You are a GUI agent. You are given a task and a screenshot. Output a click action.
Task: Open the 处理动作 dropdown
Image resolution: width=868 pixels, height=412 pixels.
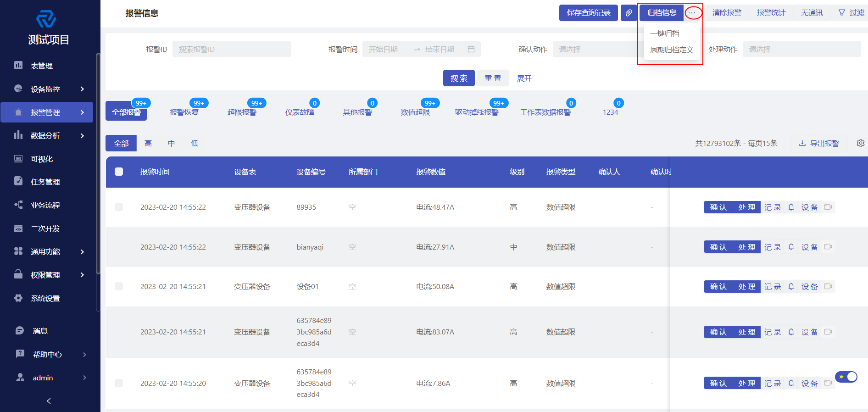[801, 49]
